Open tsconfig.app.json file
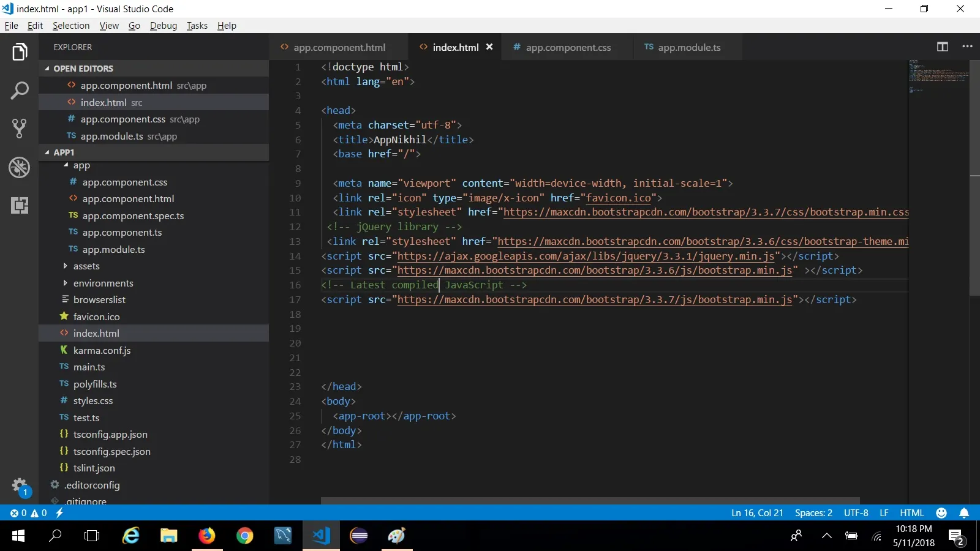Screen dimensions: 980x551 110,435
